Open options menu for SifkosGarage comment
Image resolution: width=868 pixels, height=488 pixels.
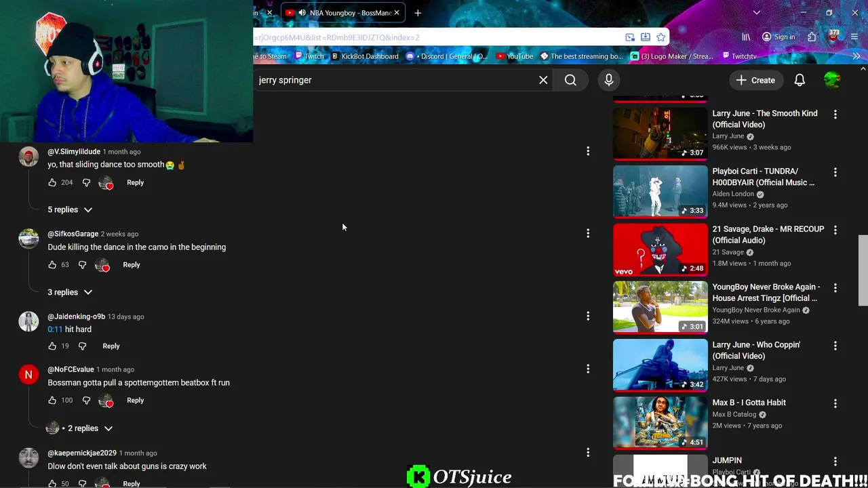click(x=588, y=233)
